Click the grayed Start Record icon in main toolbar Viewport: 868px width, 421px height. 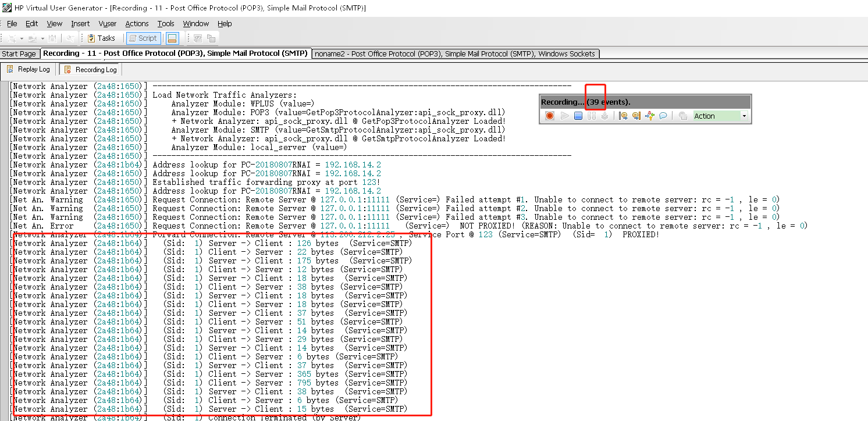70,38
